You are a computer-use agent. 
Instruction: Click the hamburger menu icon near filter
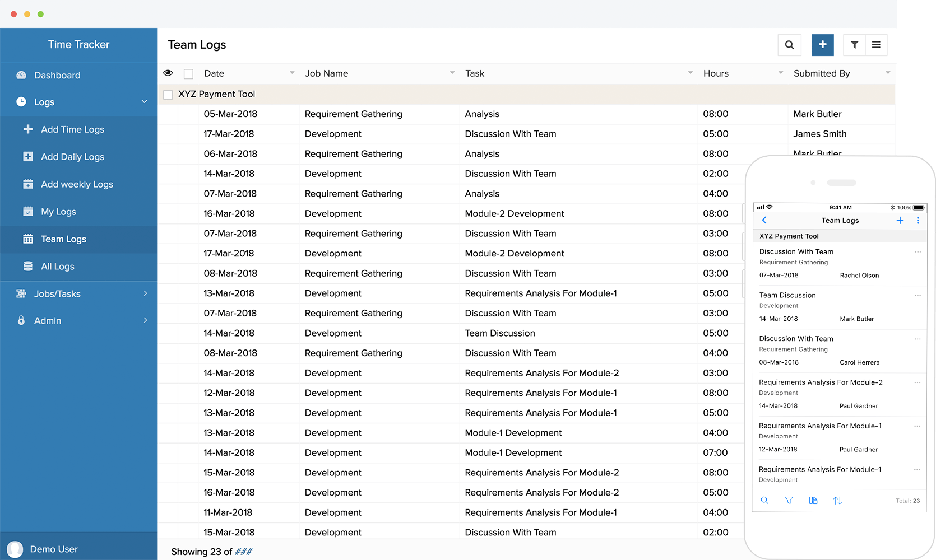[877, 45]
